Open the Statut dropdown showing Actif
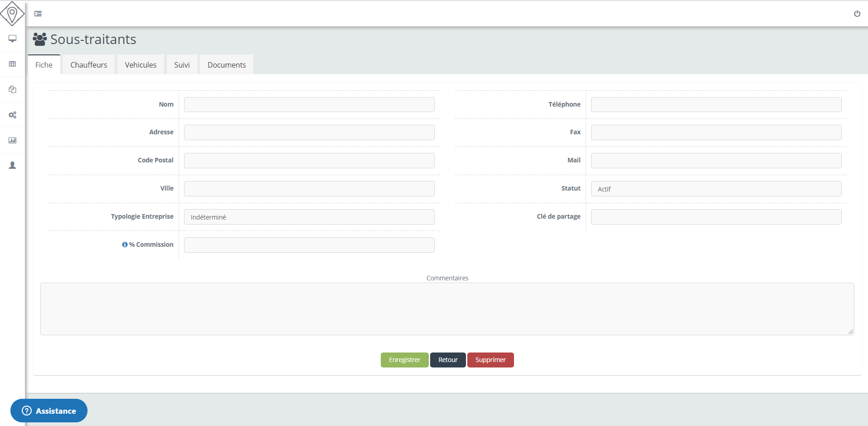 (716, 189)
